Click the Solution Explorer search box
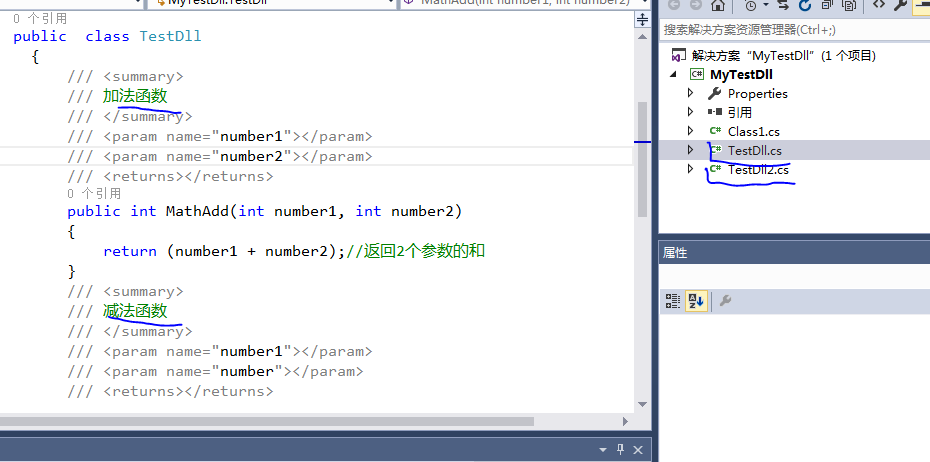Image resolution: width=930 pixels, height=462 pixels. point(794,30)
